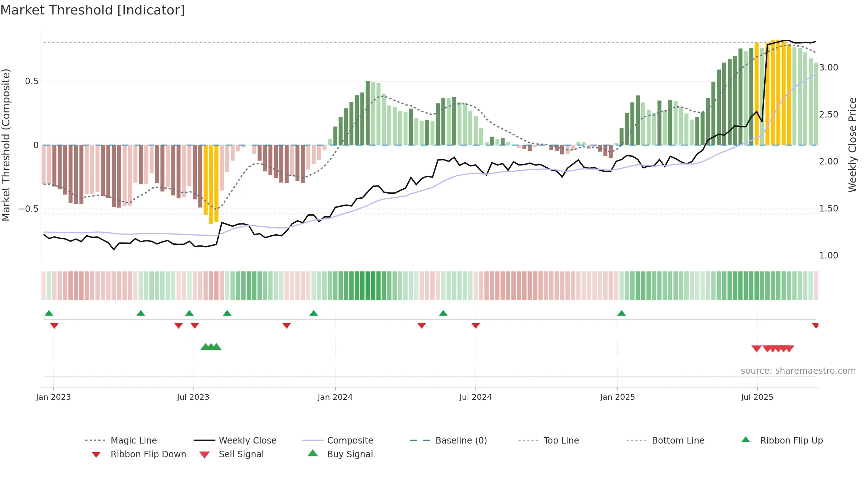Click the Ribbon Flip Up marker just before Jan 2024
This screenshot has width=868, height=488.
click(x=314, y=313)
